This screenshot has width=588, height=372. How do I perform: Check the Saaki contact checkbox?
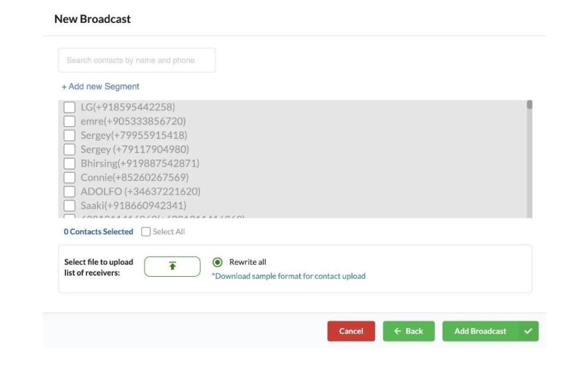pos(69,206)
